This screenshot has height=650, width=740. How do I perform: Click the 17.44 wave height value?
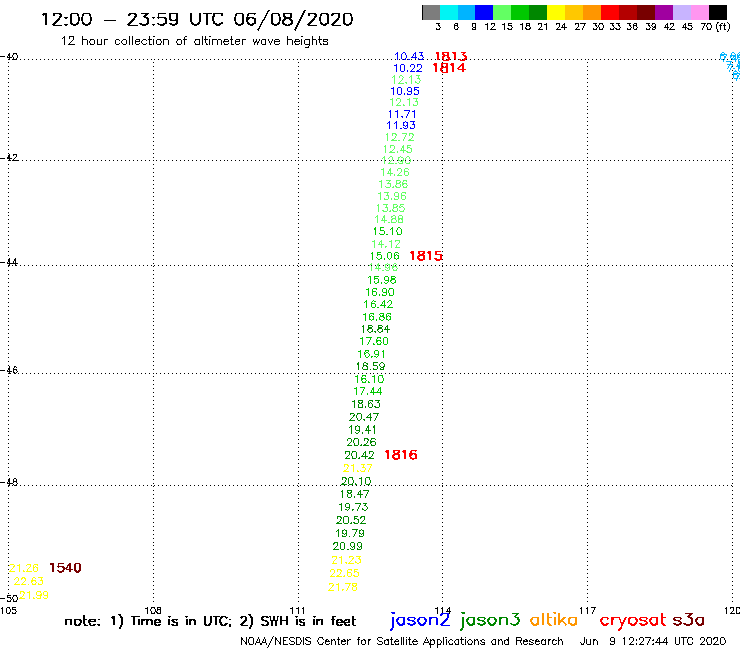click(x=368, y=391)
